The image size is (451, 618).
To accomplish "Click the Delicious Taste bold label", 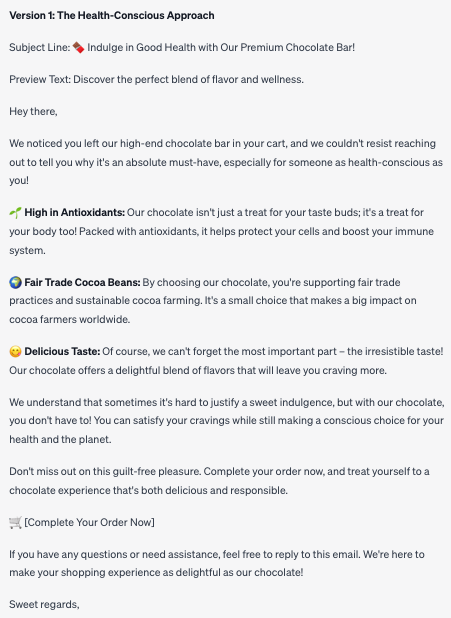I will (x=62, y=351).
